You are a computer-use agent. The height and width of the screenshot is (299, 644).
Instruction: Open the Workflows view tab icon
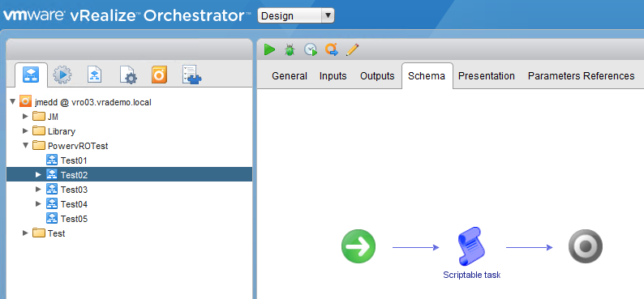pos(31,75)
